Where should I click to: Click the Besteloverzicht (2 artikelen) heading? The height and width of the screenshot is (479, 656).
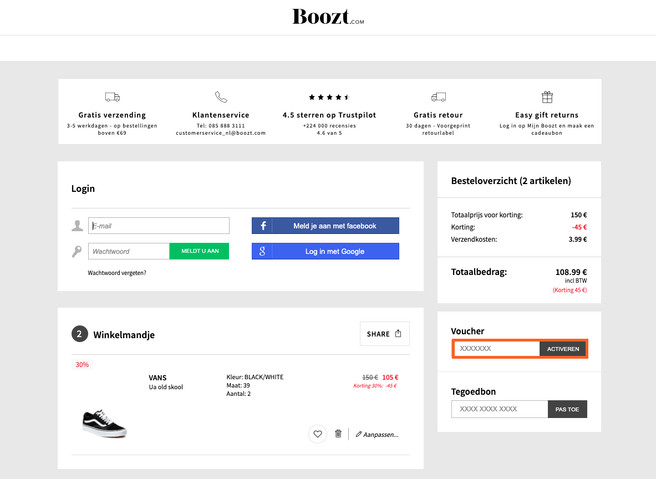pyautogui.click(x=511, y=181)
